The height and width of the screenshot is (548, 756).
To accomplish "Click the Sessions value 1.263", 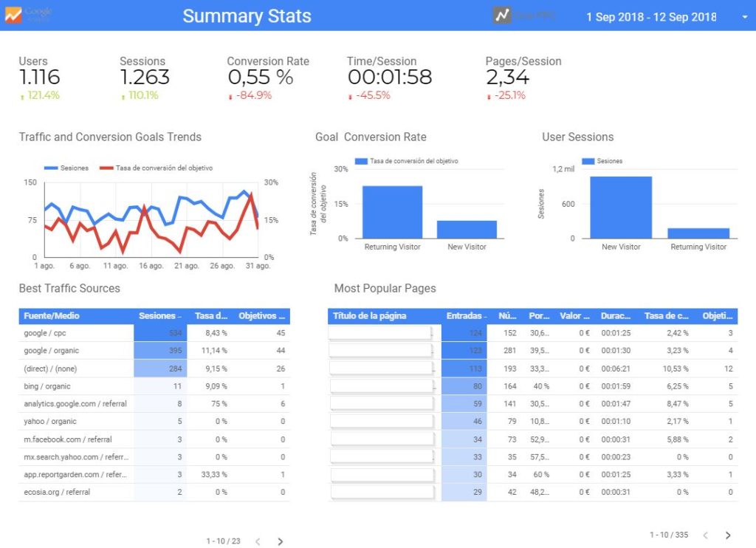I will pos(145,78).
